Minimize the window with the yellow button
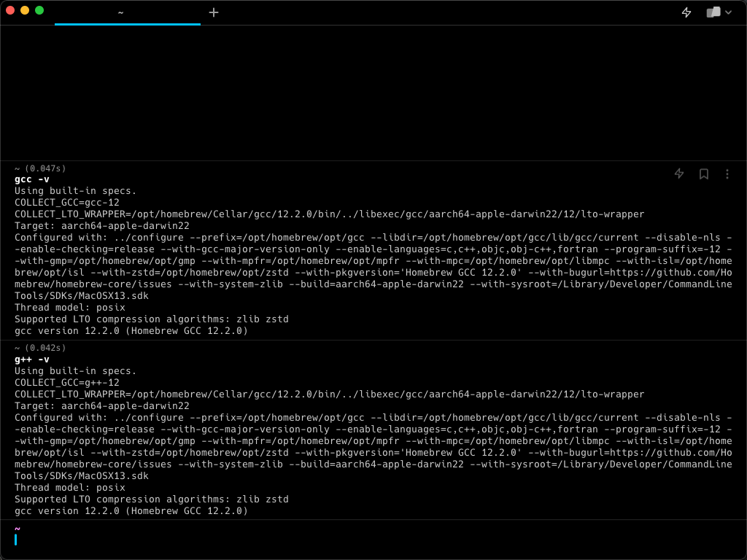747x560 pixels. pos(25,10)
